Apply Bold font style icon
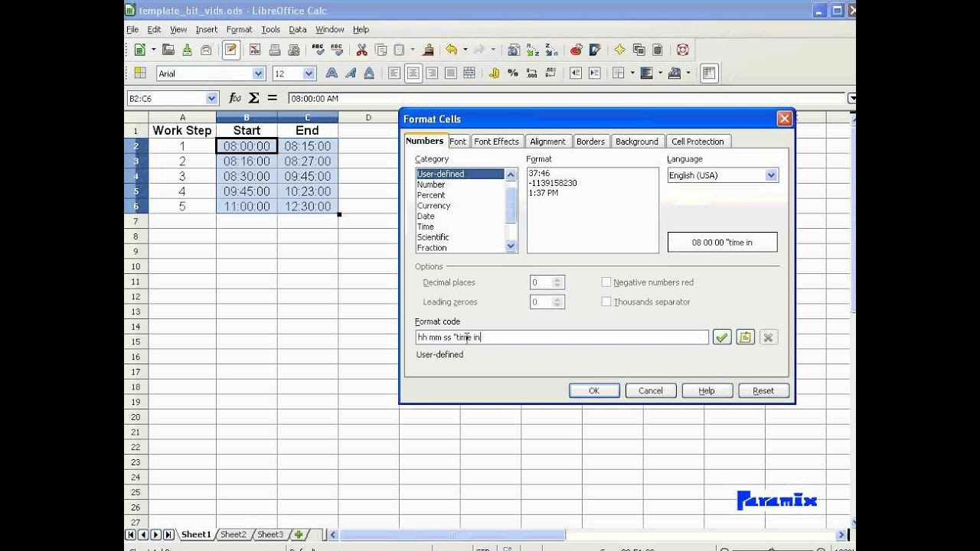This screenshot has width=980, height=551. point(332,73)
